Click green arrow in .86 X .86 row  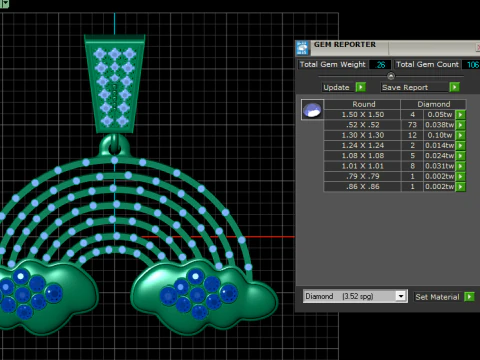point(460,187)
